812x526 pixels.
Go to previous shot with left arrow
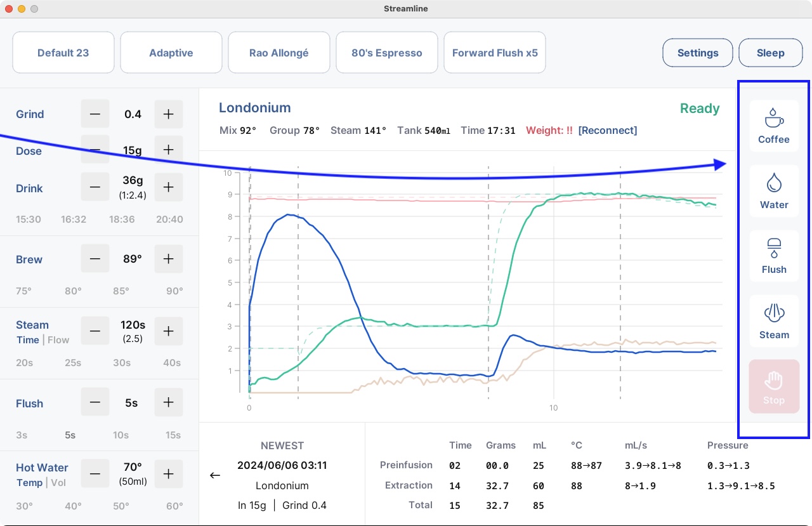coord(215,475)
